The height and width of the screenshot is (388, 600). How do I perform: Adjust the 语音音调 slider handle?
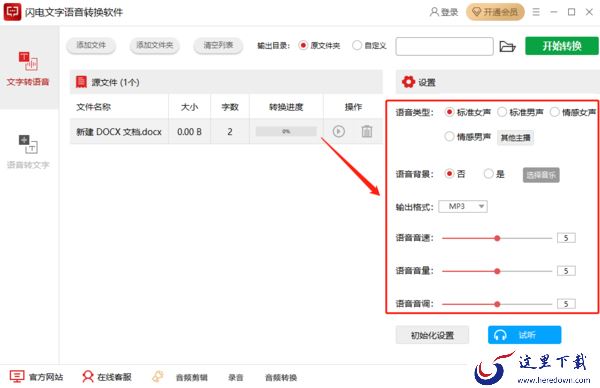[497, 304]
